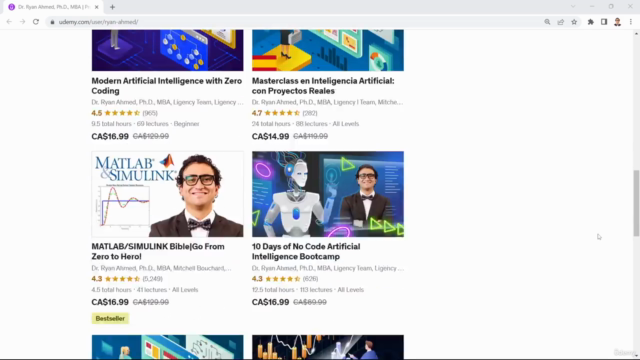
Task: Reload the page with the refresh icon
Action: (36, 22)
